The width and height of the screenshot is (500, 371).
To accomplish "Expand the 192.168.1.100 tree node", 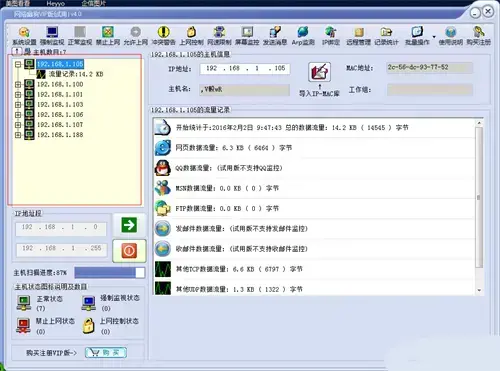I will (18, 85).
